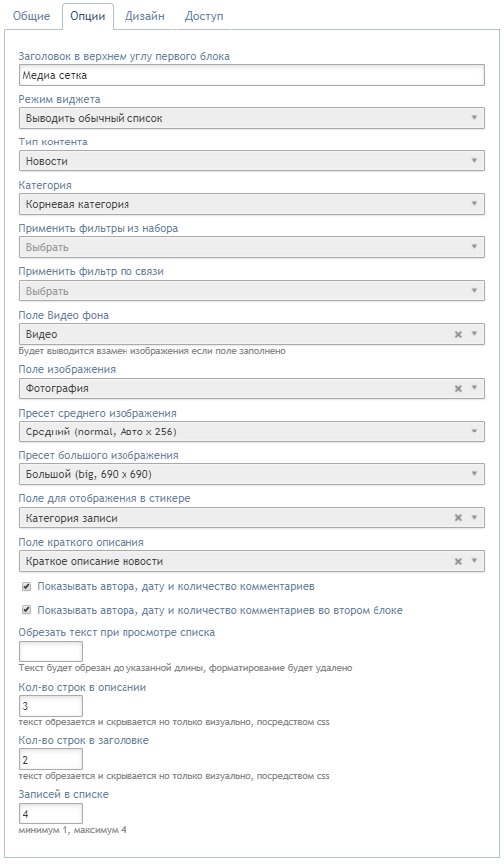Clear the Видео selection with its x icon
Viewport: 504px width, 864px height.
click(x=458, y=335)
